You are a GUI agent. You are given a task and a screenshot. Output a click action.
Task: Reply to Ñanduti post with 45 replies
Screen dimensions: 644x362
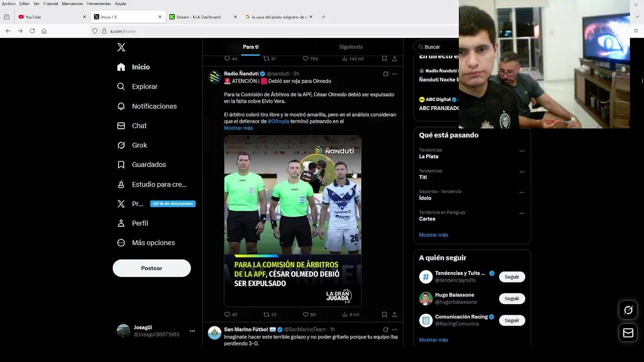click(x=230, y=314)
